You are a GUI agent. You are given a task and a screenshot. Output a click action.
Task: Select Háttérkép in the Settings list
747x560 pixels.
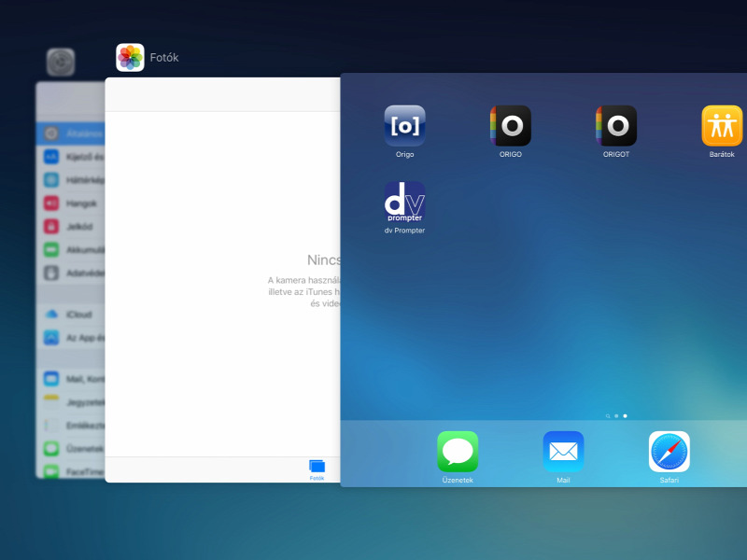click(71, 180)
